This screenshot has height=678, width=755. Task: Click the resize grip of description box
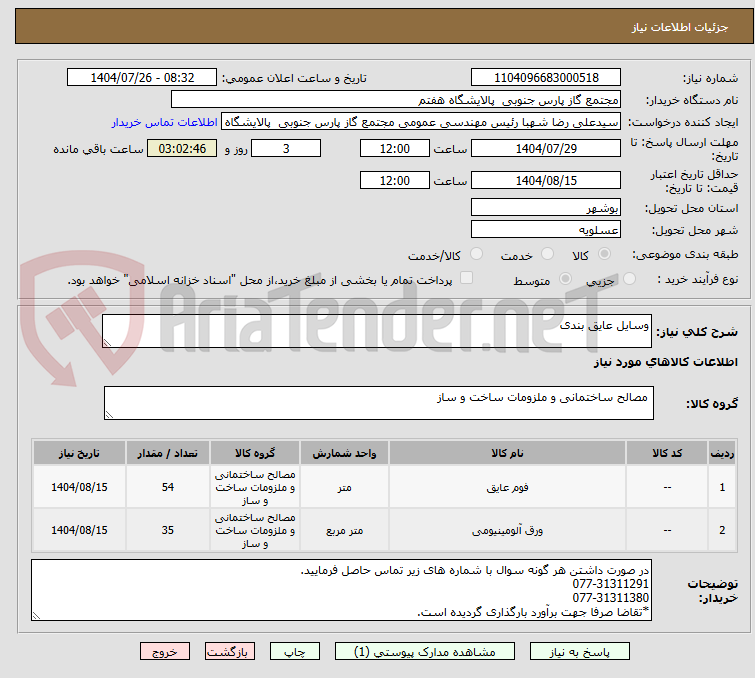coord(107,342)
